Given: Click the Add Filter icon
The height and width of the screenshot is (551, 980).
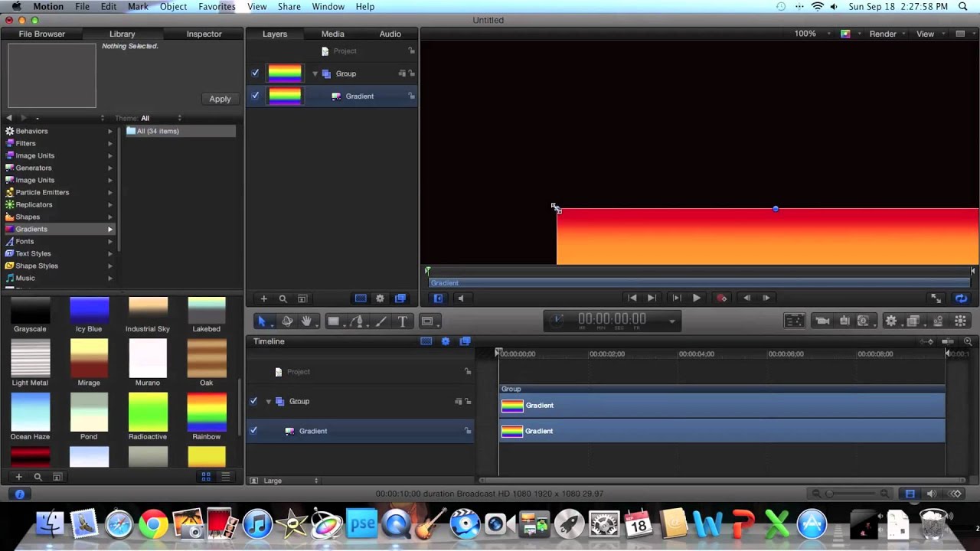Looking at the screenshot, I should tap(913, 321).
